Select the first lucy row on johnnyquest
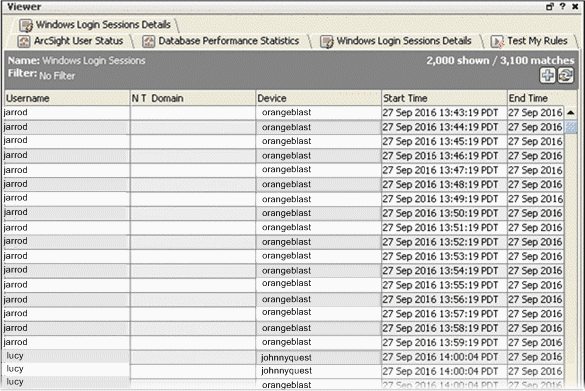585x391 pixels. [x=284, y=357]
